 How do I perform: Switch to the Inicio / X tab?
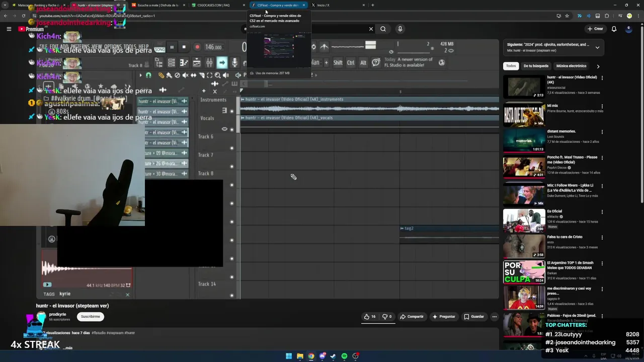(337, 5)
